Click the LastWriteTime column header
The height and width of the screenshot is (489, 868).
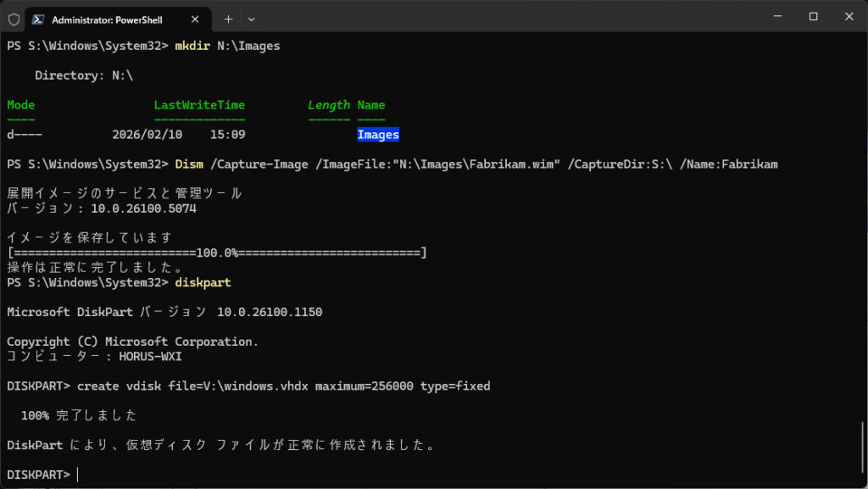(x=199, y=105)
